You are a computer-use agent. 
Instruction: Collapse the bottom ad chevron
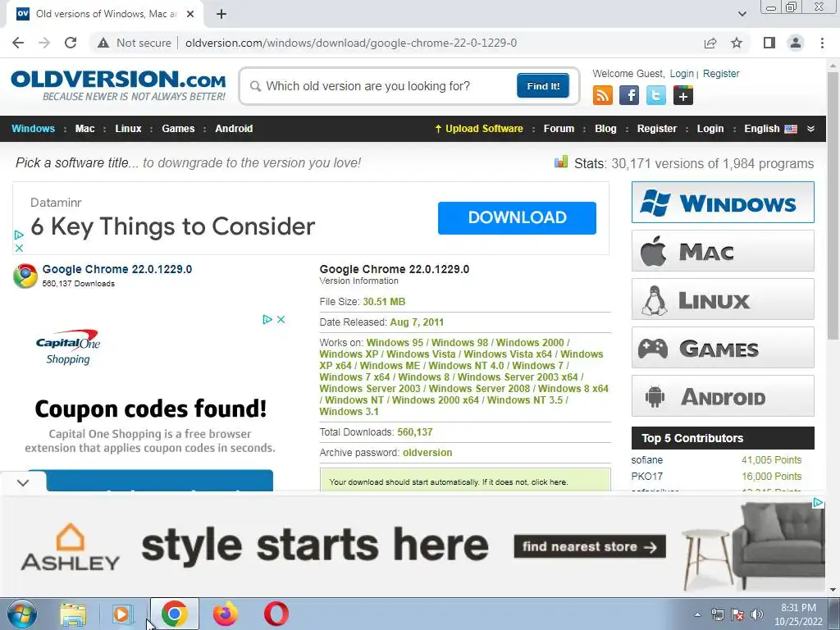coord(23,482)
